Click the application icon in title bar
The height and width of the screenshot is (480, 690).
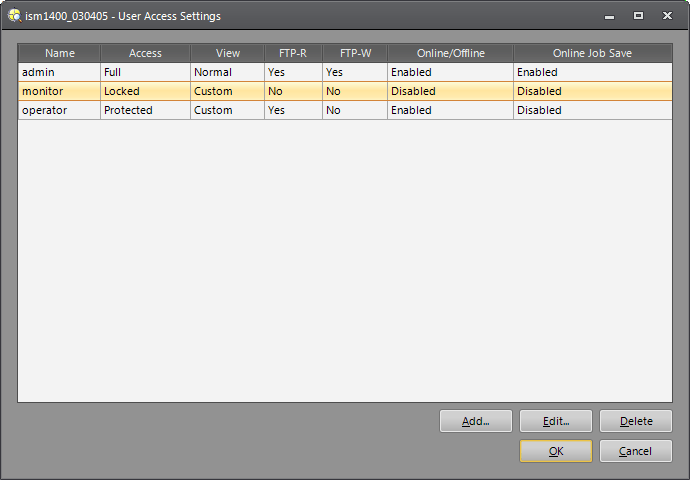[x=14, y=16]
